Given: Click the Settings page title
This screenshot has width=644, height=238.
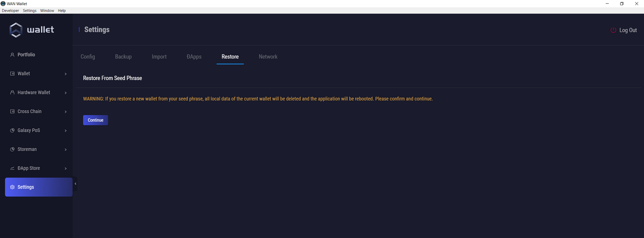Looking at the screenshot, I should (97, 30).
